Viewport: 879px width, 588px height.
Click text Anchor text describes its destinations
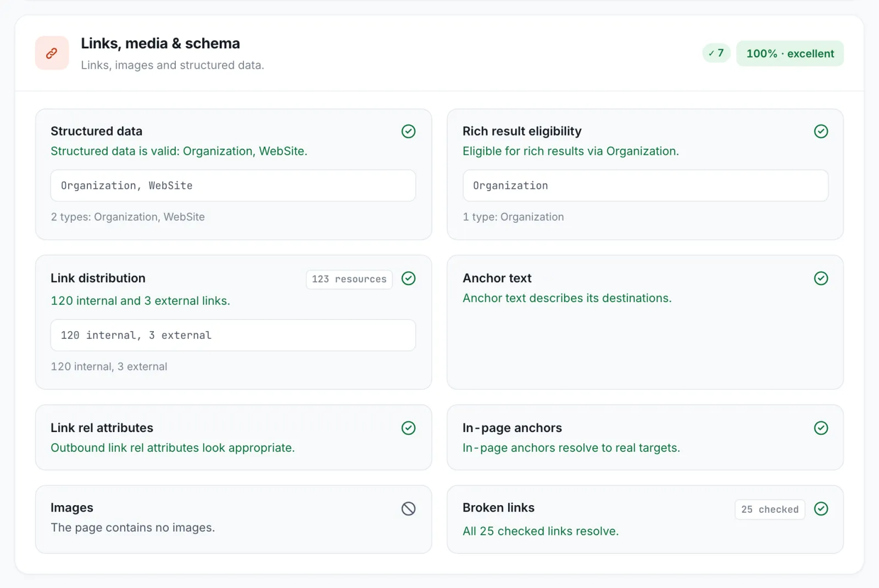(x=567, y=298)
